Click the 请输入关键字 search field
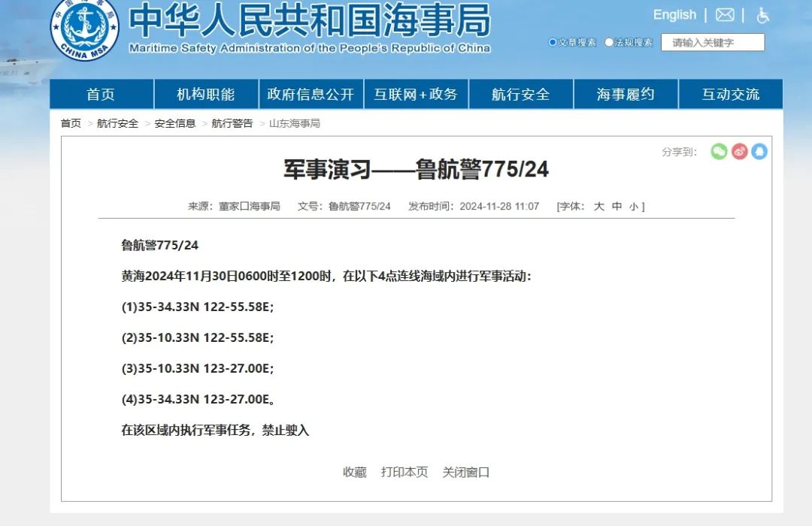This screenshot has width=812, height=526. 713,42
